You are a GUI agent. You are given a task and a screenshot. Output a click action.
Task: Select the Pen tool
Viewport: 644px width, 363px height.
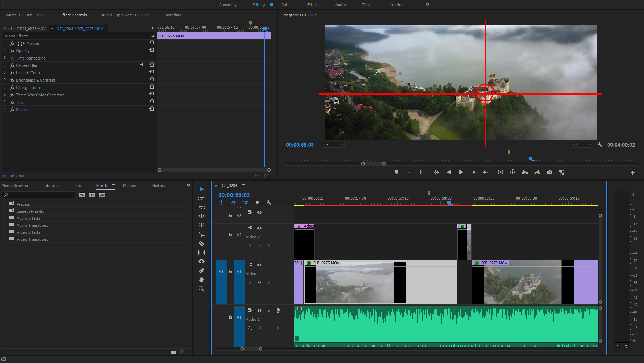click(x=201, y=271)
